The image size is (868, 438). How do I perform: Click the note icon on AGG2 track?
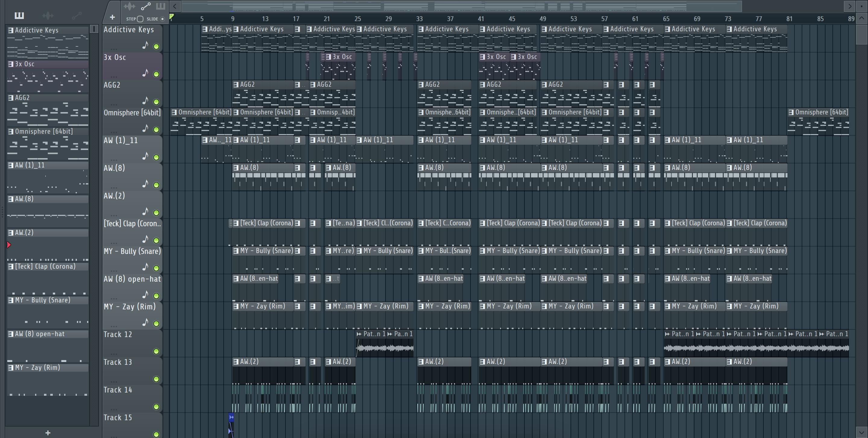[145, 100]
